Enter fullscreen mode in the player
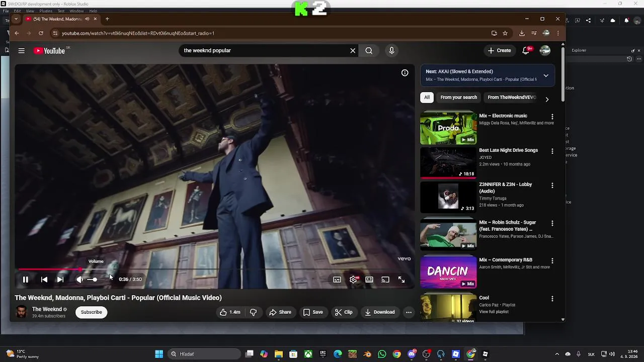The width and height of the screenshot is (644, 362). tap(401, 280)
